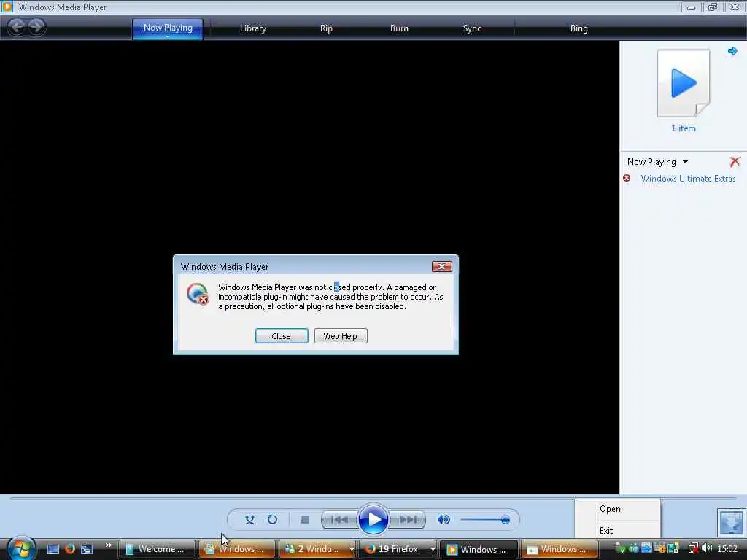Click the seek bar above the playback controls
The height and width of the screenshot is (560, 747).
pos(373,499)
